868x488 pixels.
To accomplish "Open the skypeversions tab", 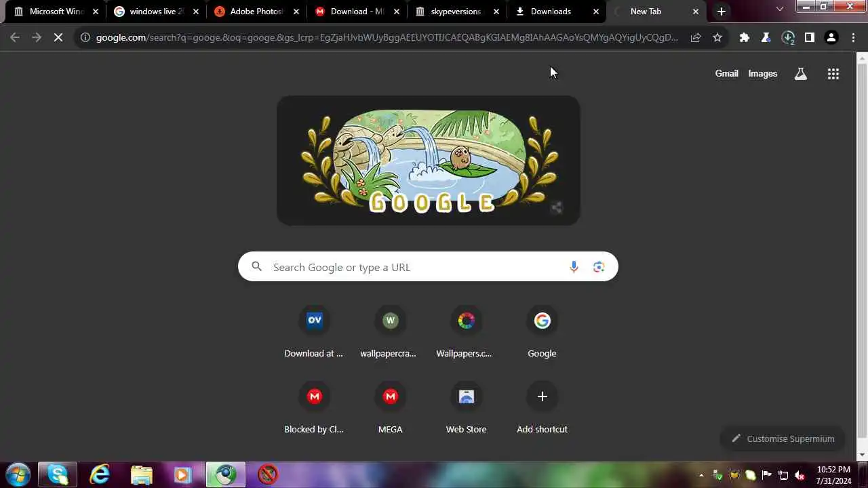I will point(456,12).
